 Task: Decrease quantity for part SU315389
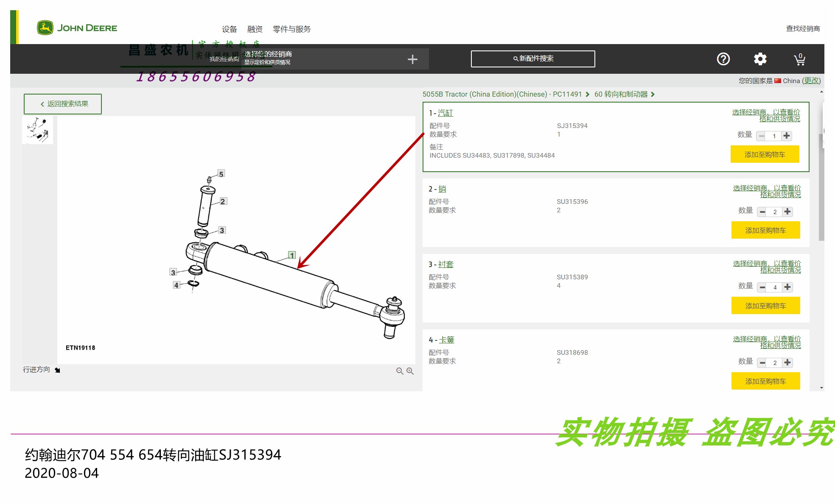click(762, 287)
